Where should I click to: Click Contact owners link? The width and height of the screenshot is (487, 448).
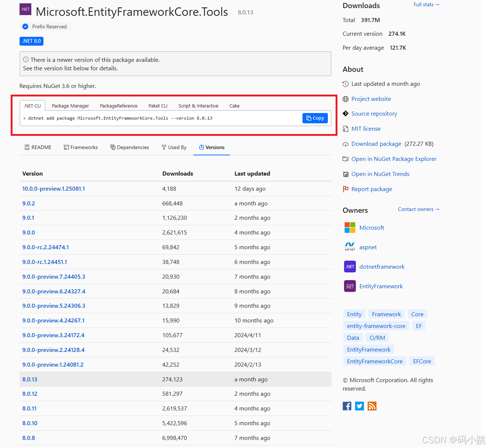[418, 209]
